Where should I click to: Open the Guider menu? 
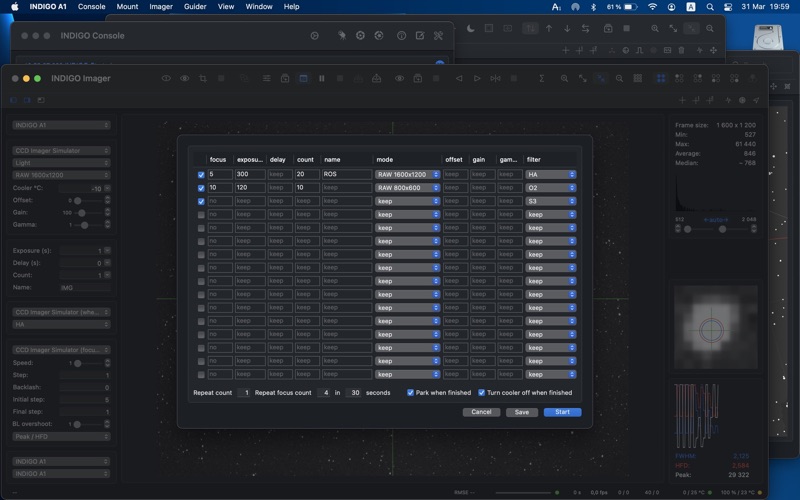(x=195, y=7)
